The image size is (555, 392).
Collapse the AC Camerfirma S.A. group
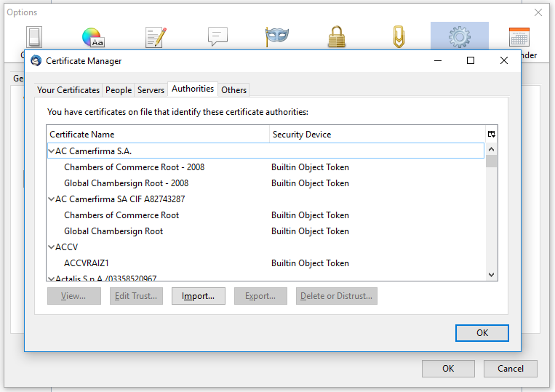(x=52, y=151)
